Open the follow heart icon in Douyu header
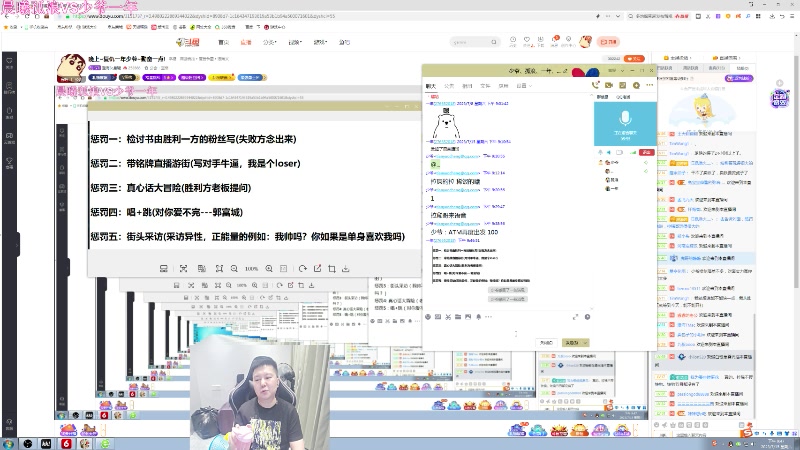Image resolution: width=800 pixels, height=450 pixels. [527, 41]
